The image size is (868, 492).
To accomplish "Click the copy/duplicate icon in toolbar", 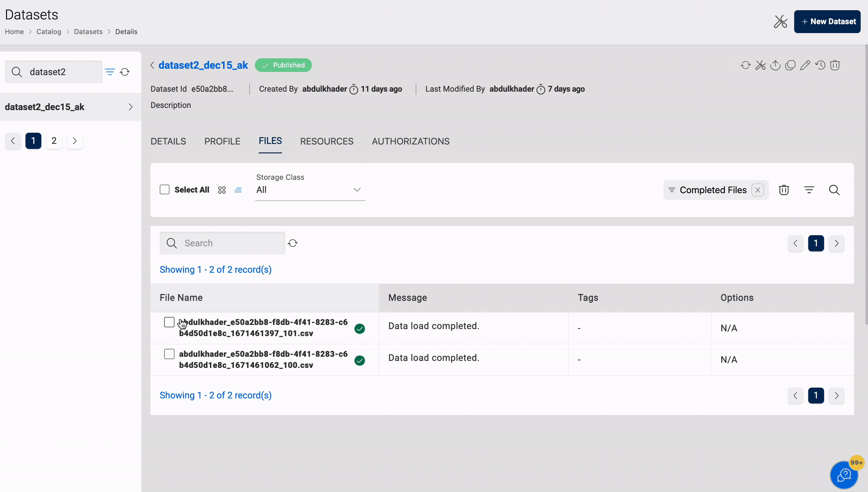I will tap(790, 65).
